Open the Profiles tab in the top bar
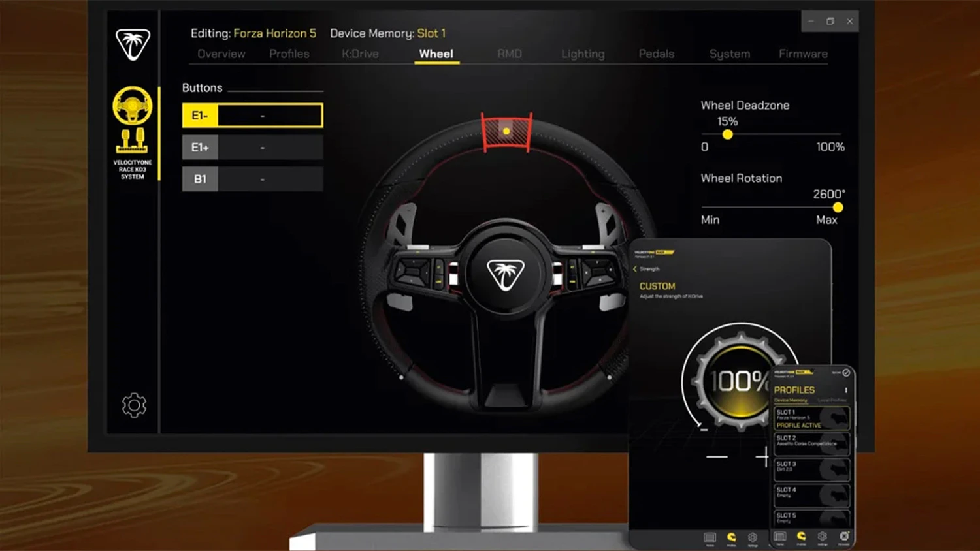The image size is (980, 551). pyautogui.click(x=289, y=54)
